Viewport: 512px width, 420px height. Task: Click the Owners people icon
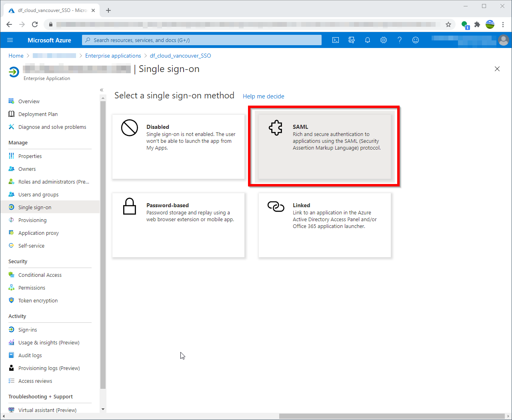click(x=11, y=169)
